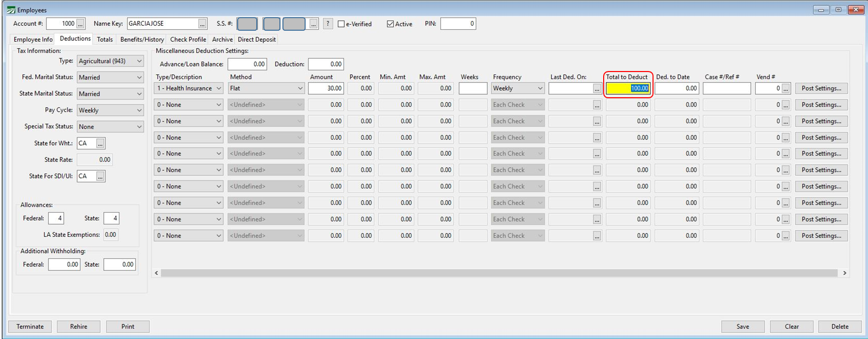This screenshot has height=339, width=868.
Task: Switch to the Direct Deposit tab
Action: (x=256, y=39)
